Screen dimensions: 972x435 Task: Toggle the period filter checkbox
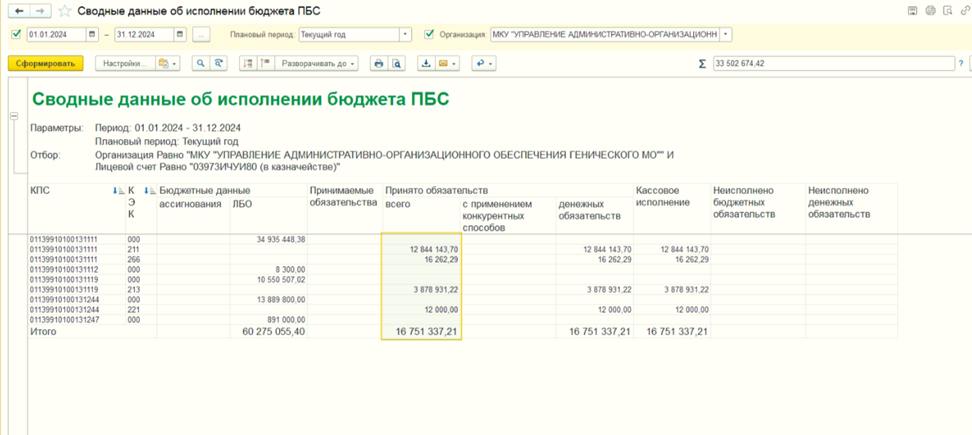click(x=16, y=35)
